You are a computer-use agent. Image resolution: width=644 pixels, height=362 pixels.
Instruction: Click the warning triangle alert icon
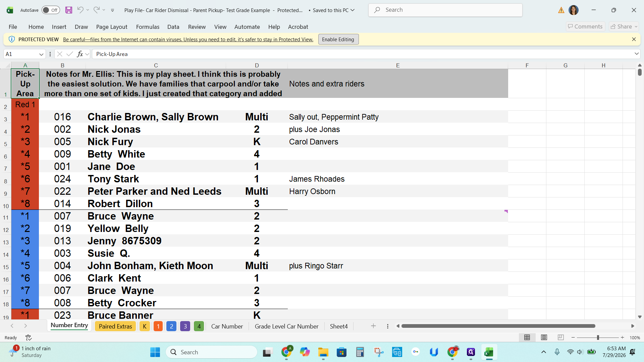coord(561,10)
